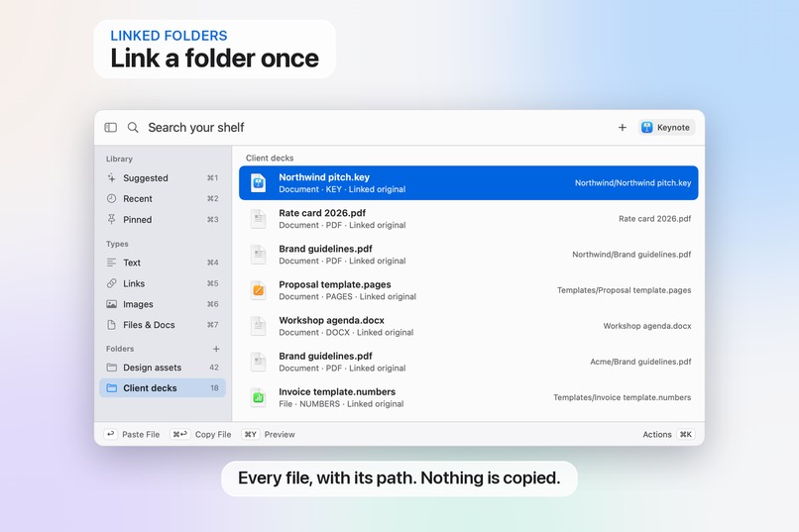
Task: Click the Client decks folder icon
Action: 112,388
